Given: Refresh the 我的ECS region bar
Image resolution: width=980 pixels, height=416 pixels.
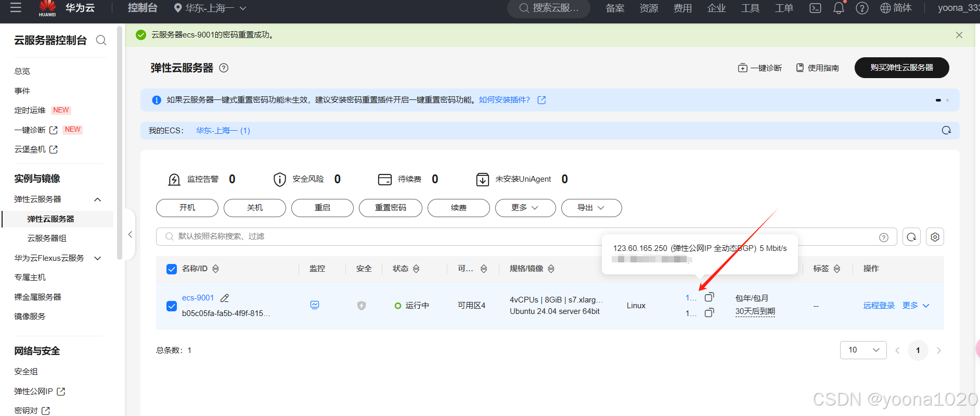Looking at the screenshot, I should (946, 130).
